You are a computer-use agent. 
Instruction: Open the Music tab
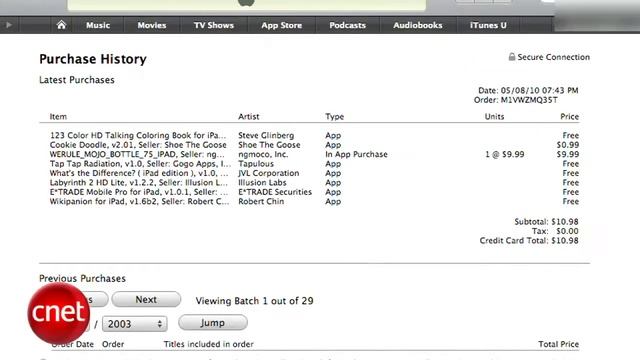pos(98,25)
